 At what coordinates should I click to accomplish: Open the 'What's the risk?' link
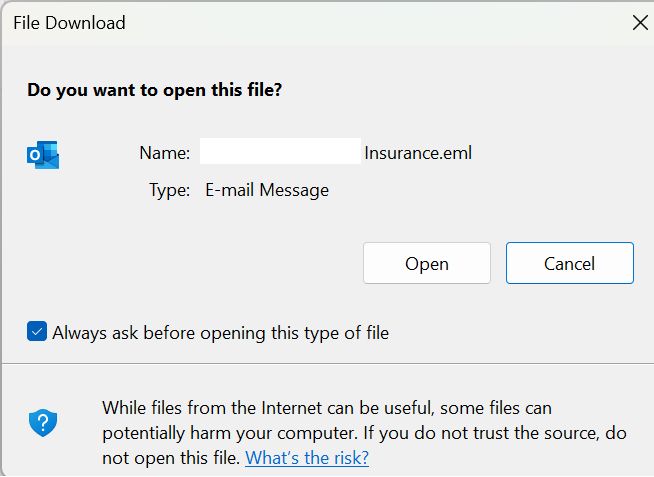(x=307, y=458)
